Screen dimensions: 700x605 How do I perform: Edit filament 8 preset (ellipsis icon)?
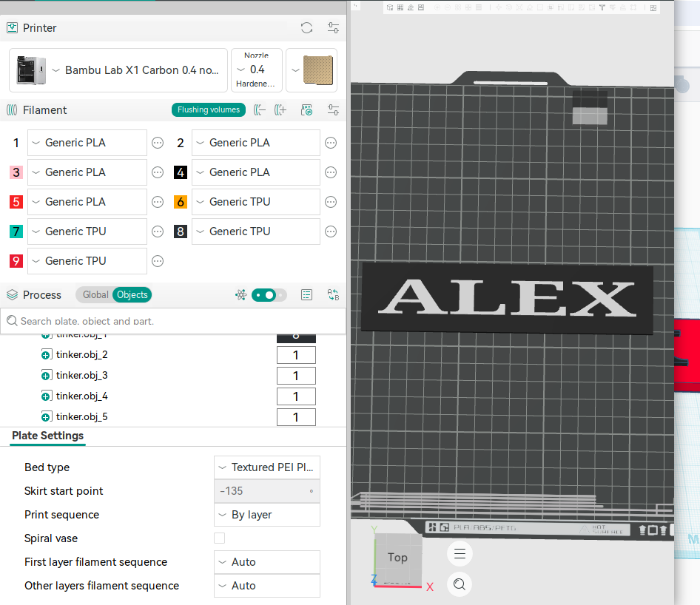pos(331,231)
